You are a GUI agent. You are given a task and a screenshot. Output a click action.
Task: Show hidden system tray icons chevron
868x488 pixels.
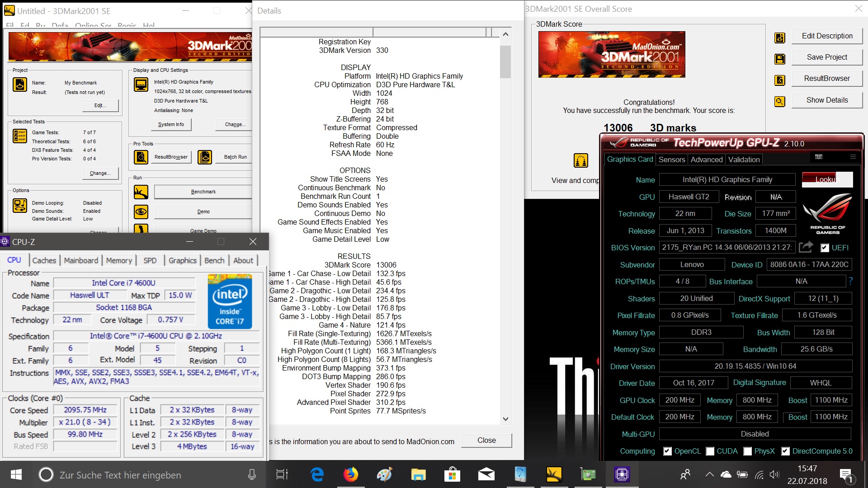710,474
